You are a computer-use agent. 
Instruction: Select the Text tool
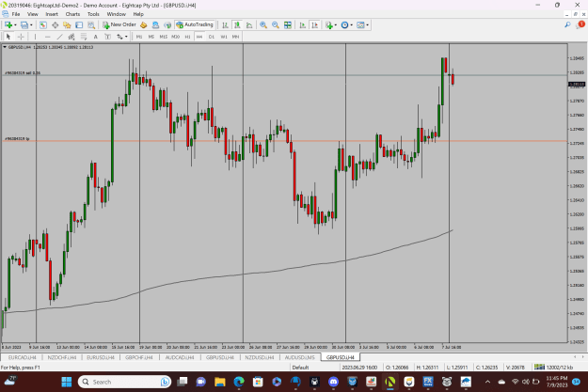(x=96, y=37)
